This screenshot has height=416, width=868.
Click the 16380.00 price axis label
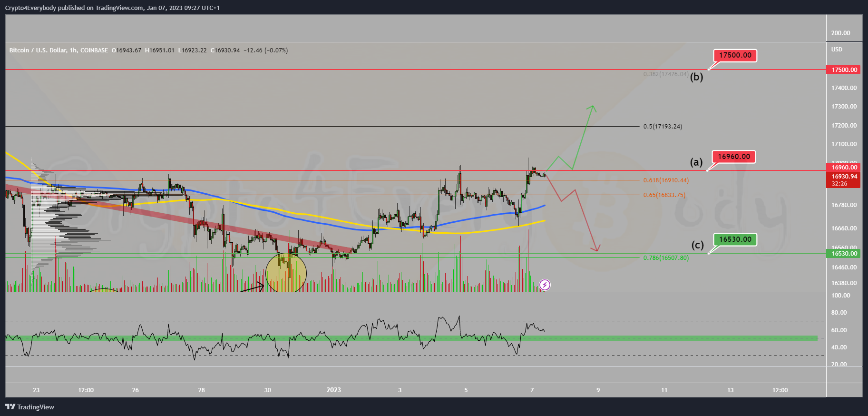coord(844,283)
